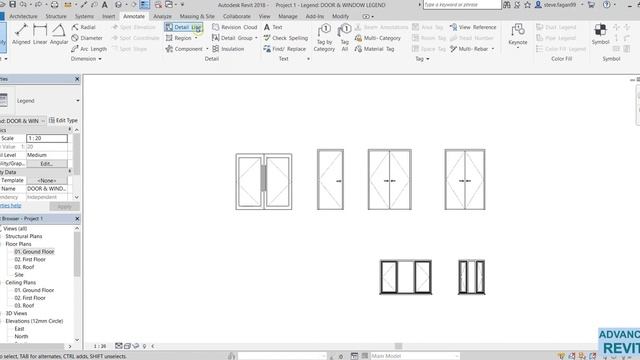This screenshot has height=360, width=640.
Task: Select Multi-Category tag tool
Action: [x=378, y=38]
